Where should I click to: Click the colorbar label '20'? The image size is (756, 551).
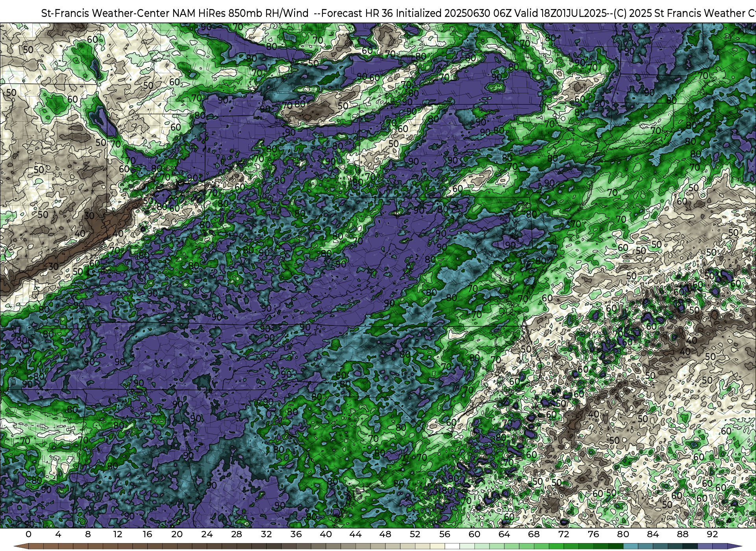click(177, 534)
